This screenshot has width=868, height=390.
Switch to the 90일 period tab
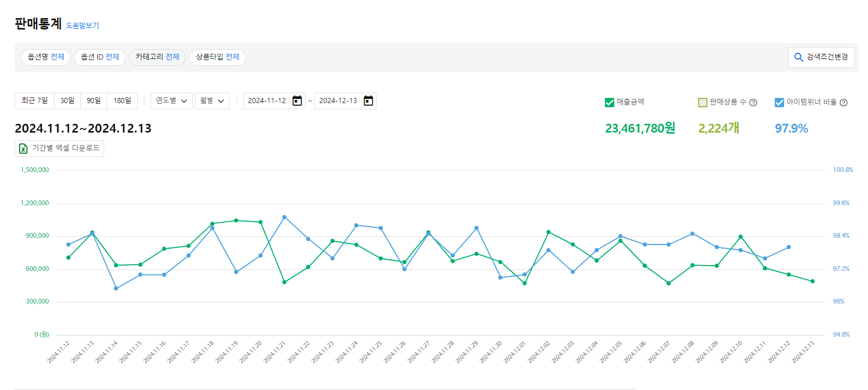pyautogui.click(x=94, y=100)
